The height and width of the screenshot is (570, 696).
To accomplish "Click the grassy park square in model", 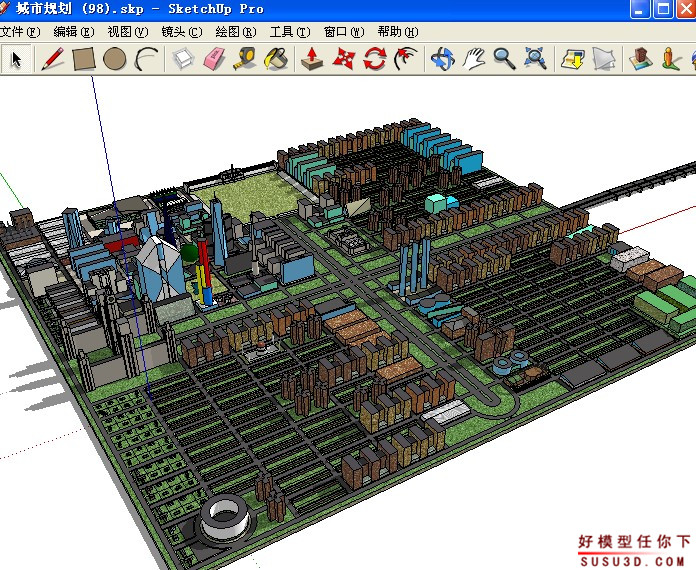I will point(249,195).
